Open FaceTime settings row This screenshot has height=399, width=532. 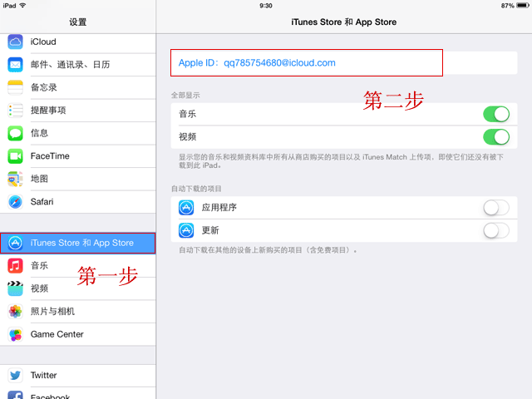(77, 156)
